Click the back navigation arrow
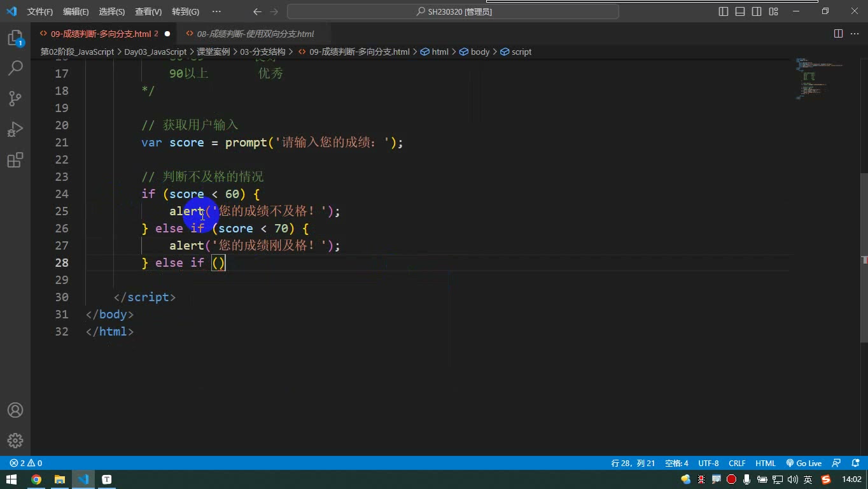The height and width of the screenshot is (489, 868). click(x=257, y=11)
